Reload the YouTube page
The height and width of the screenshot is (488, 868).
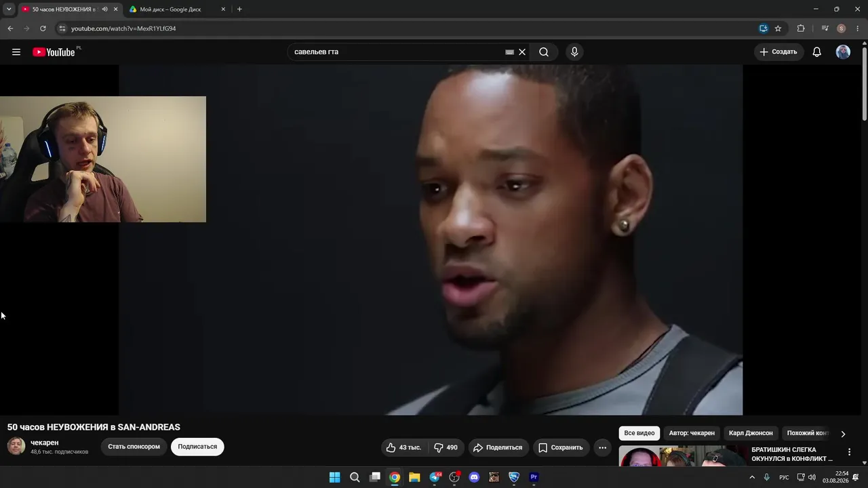[43, 28]
